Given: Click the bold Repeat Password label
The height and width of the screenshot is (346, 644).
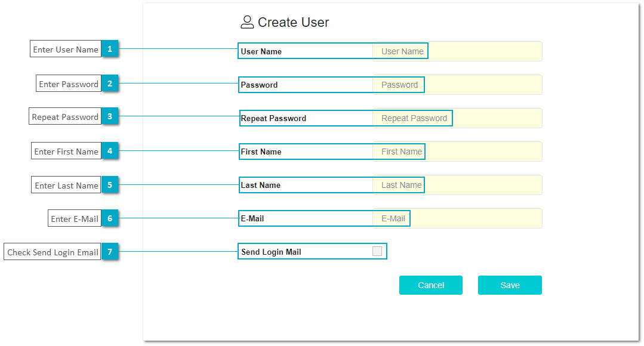Looking at the screenshot, I should click(x=273, y=118).
